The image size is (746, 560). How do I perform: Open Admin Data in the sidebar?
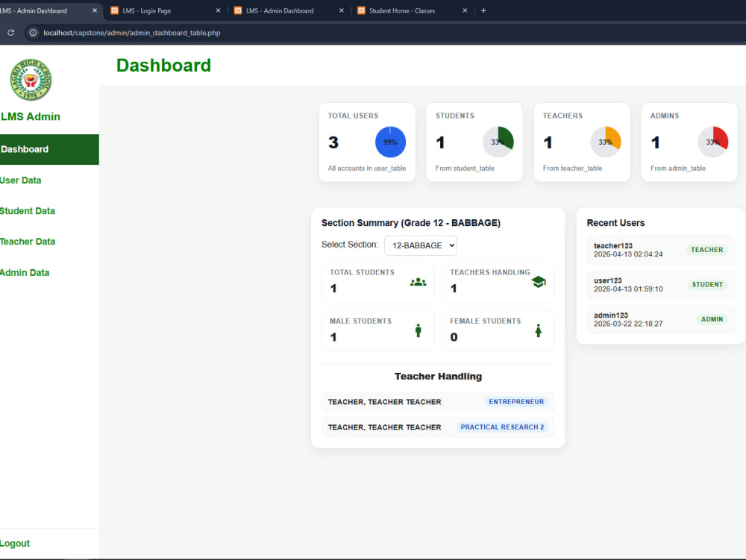[49, 272]
